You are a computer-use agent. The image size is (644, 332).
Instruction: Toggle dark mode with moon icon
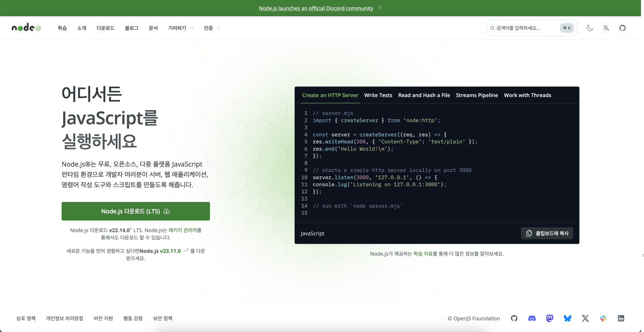(x=590, y=28)
